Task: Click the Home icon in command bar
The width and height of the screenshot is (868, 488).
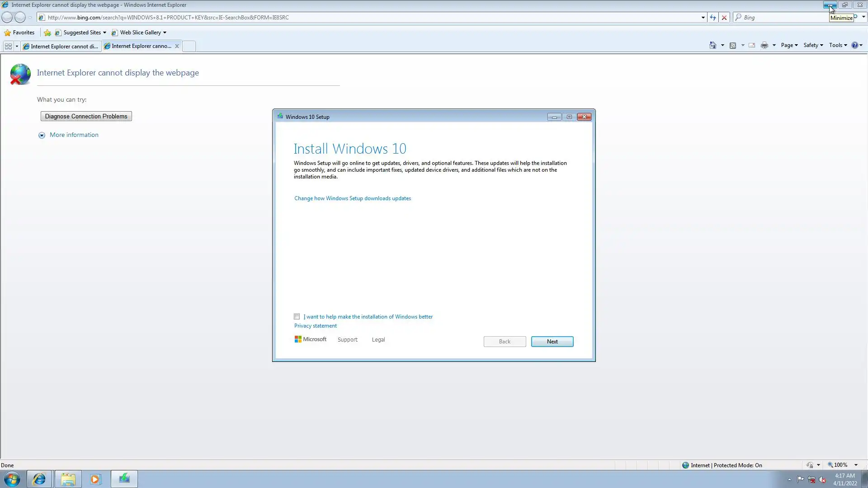Action: 712,45
